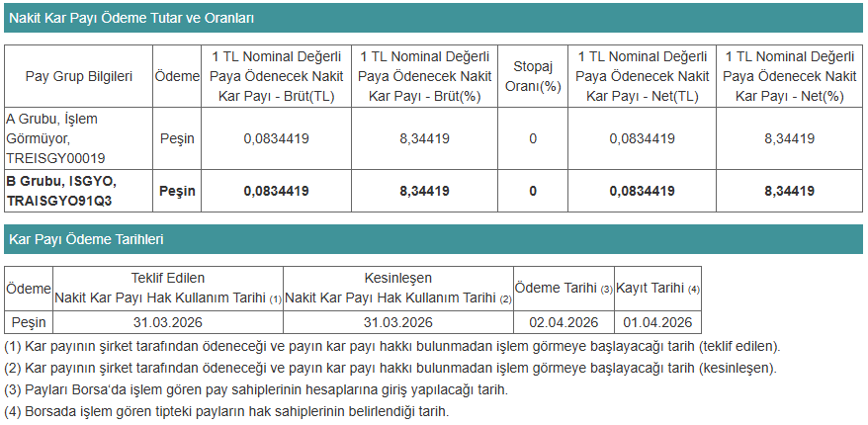Click the 'Stopaj Oranı(%)' column header
The height and width of the screenshot is (425, 868).
click(533, 76)
